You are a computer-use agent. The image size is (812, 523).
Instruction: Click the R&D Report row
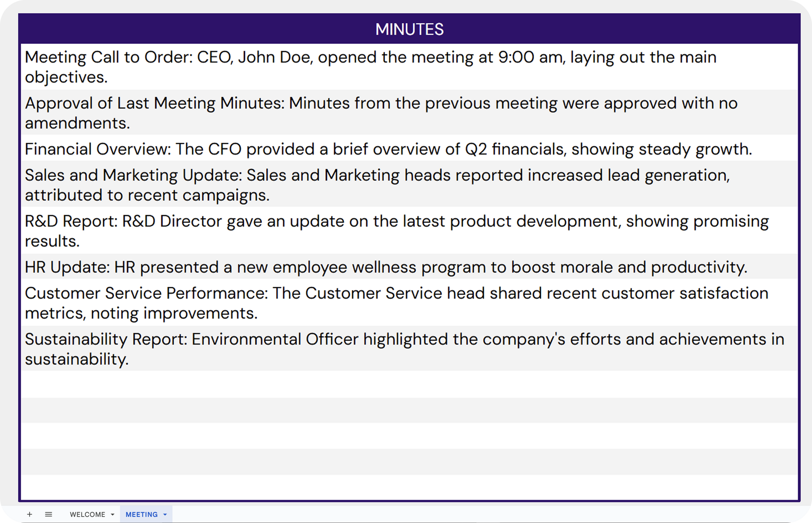pyautogui.click(x=409, y=231)
